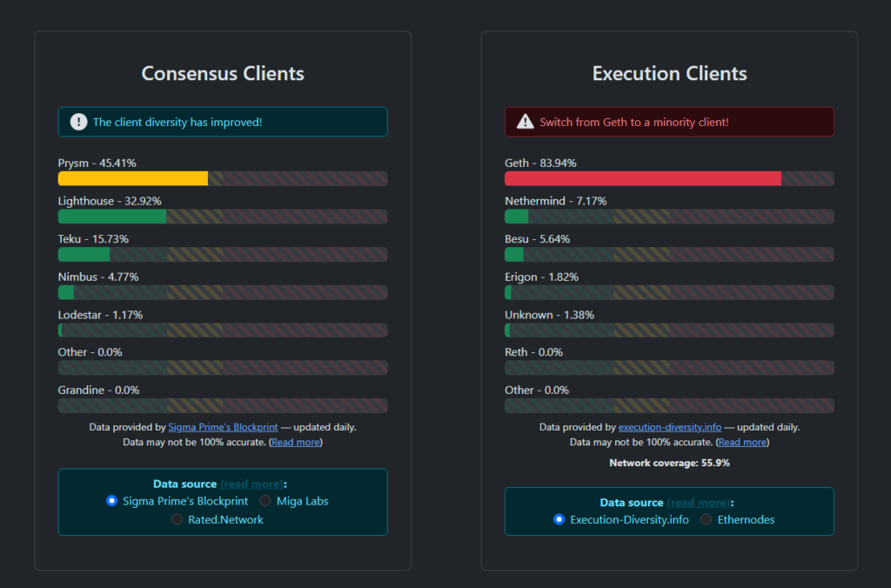Click the 'Lodestar - 1.17%' label

tap(101, 315)
